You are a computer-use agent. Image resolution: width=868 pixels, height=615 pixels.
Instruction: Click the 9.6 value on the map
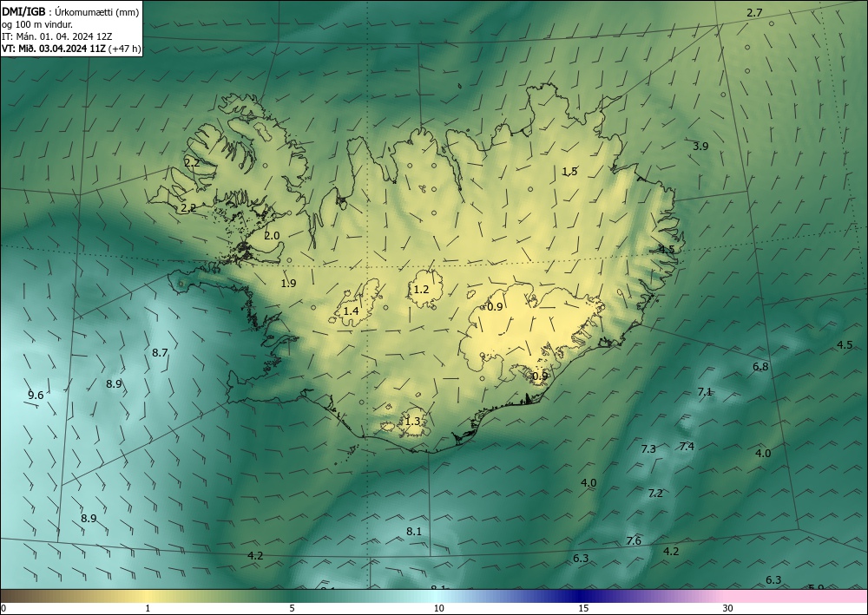(36, 395)
